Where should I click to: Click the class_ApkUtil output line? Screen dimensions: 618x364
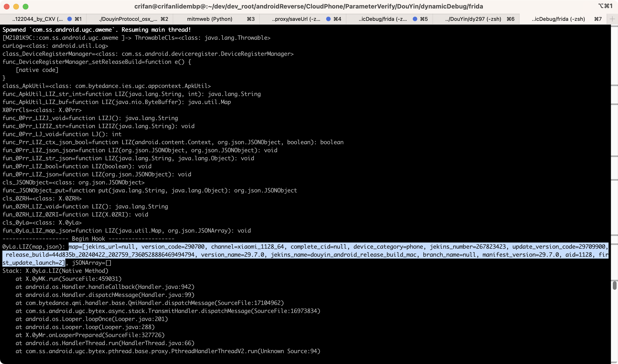[106, 86]
